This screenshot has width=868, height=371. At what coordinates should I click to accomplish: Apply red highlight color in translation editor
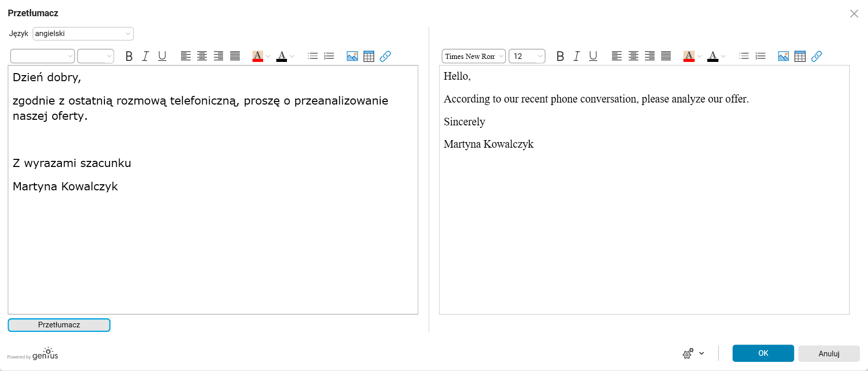[x=689, y=56]
